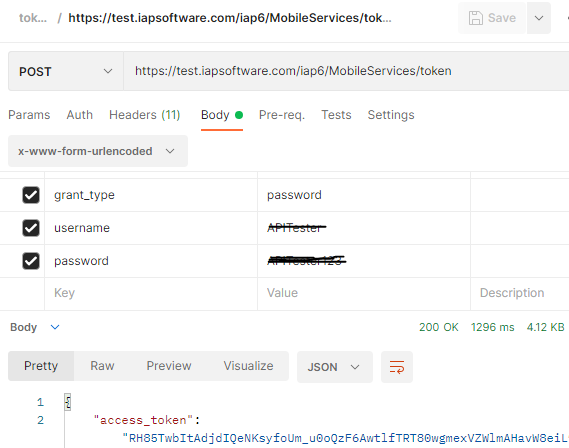Click the grant_type key cell
Image resolution: width=569 pixels, height=448 pixels.
(x=151, y=195)
